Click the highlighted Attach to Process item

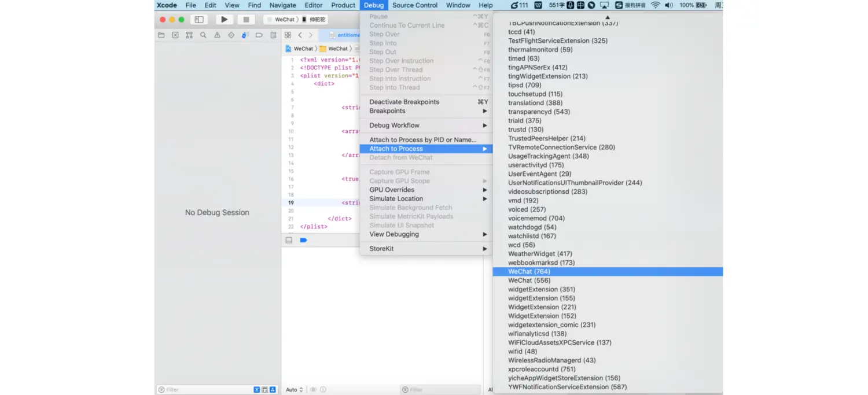pos(426,149)
